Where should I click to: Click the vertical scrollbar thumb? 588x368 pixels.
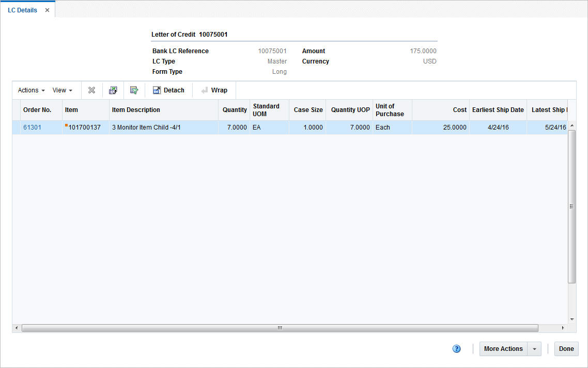pos(571,206)
